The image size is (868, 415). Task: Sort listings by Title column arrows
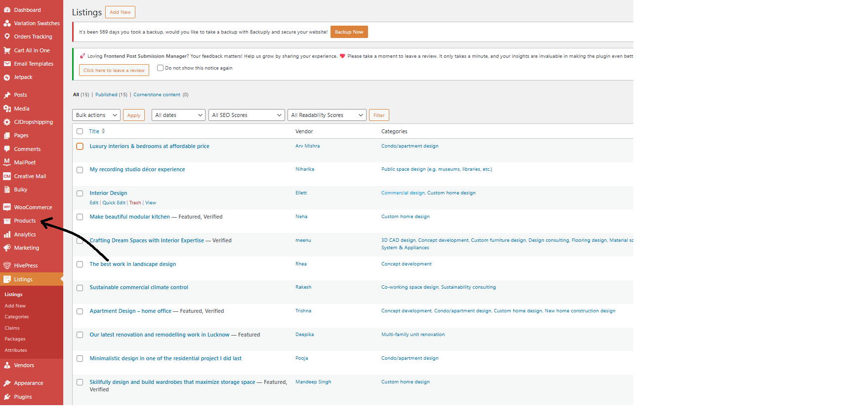[103, 131]
